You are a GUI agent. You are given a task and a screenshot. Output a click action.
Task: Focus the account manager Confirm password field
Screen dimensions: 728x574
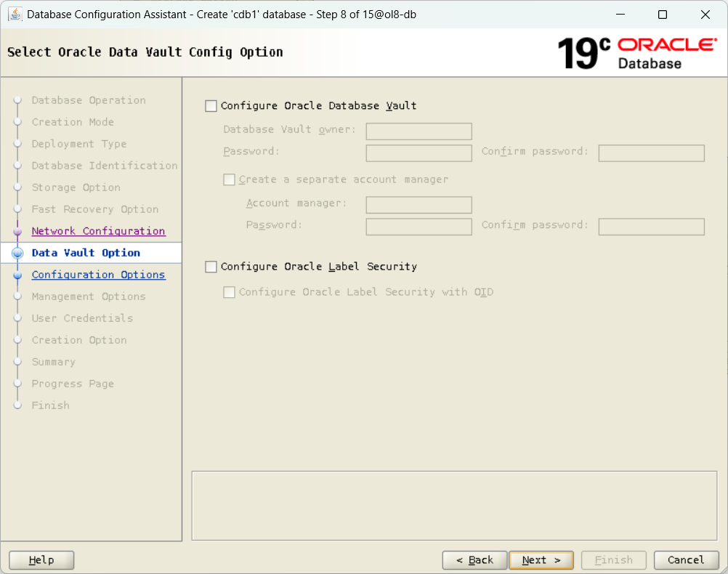pyautogui.click(x=652, y=227)
